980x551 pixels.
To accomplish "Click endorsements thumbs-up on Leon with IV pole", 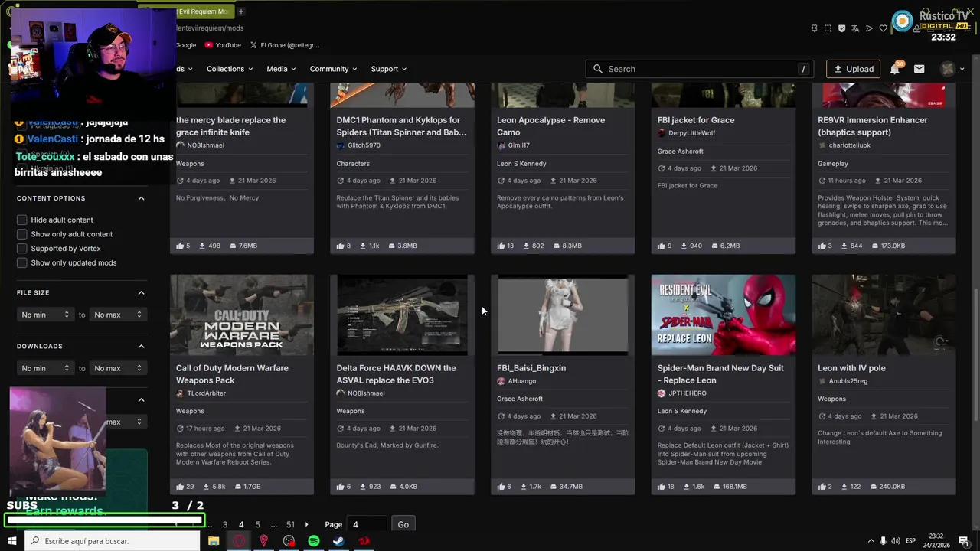I will (822, 487).
